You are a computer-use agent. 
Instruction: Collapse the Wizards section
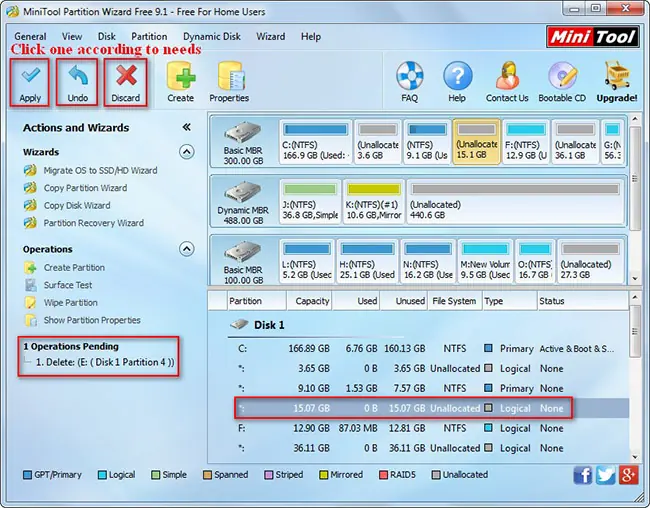[187, 152]
